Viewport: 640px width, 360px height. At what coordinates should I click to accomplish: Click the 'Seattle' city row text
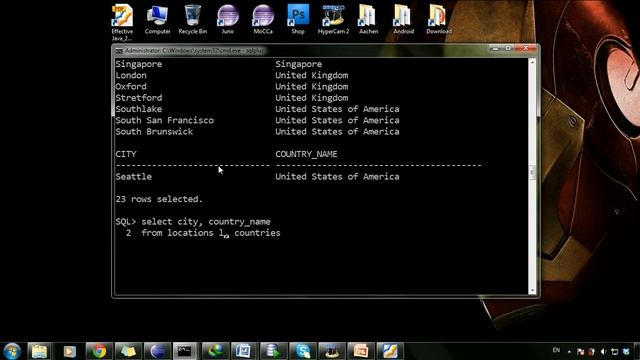coord(133,177)
